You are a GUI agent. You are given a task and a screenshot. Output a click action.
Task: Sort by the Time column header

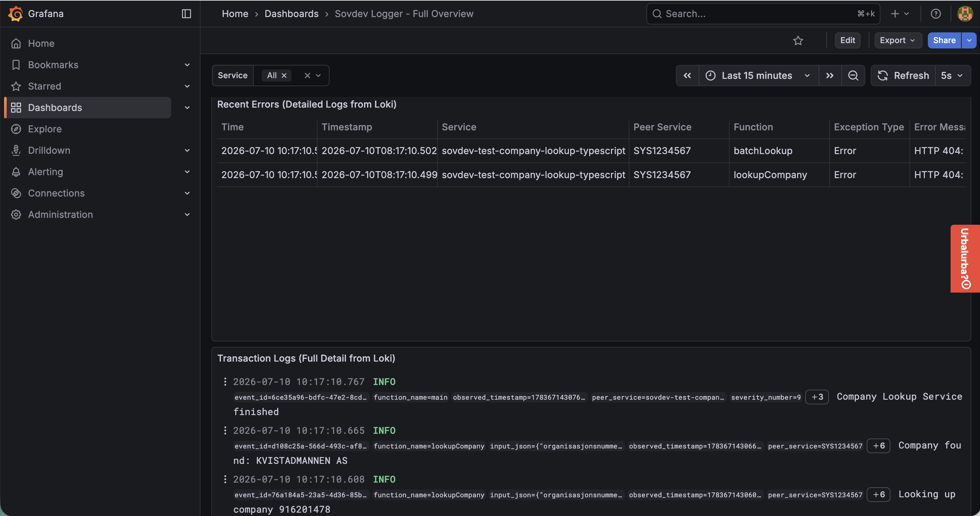(x=232, y=127)
